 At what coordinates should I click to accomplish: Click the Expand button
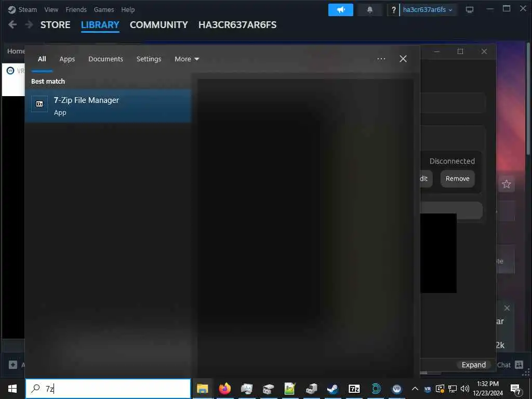(474, 365)
